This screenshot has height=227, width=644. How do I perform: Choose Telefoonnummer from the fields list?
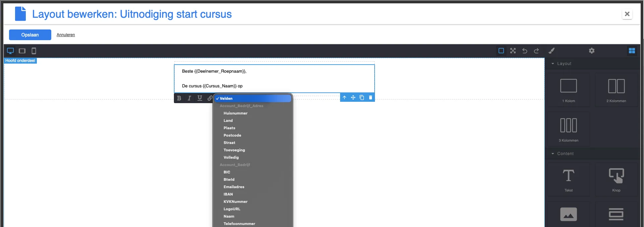click(x=253, y=224)
